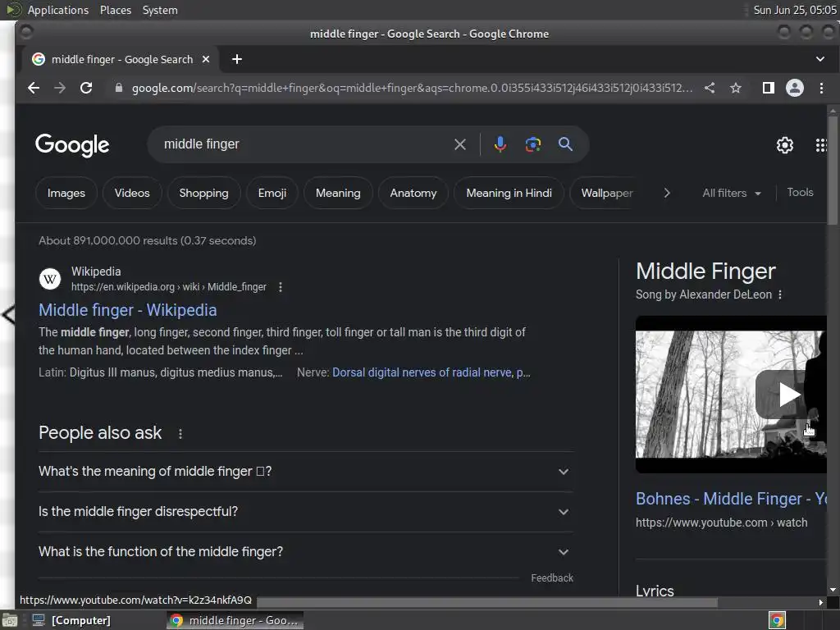
Task: Open Dorsal digital nerves of radial nerve link
Action: [x=431, y=372]
